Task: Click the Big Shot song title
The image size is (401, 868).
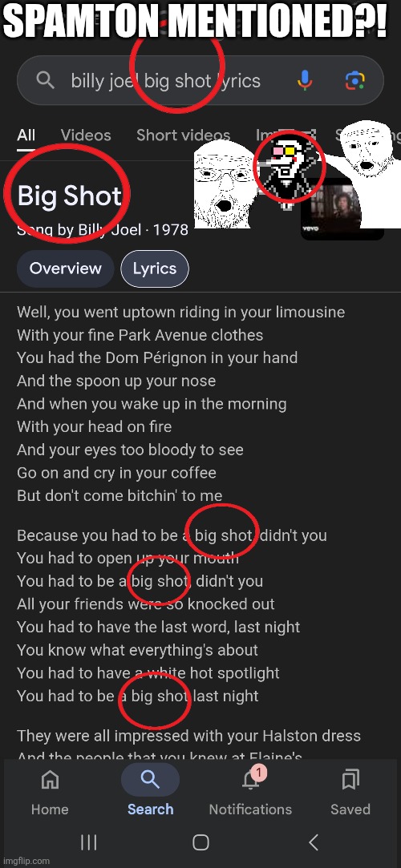Action: click(70, 196)
